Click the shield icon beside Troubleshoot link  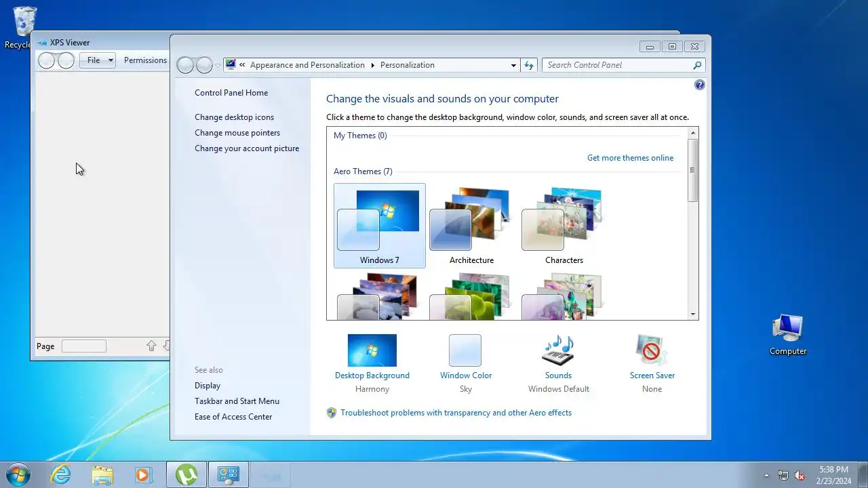pyautogui.click(x=332, y=413)
